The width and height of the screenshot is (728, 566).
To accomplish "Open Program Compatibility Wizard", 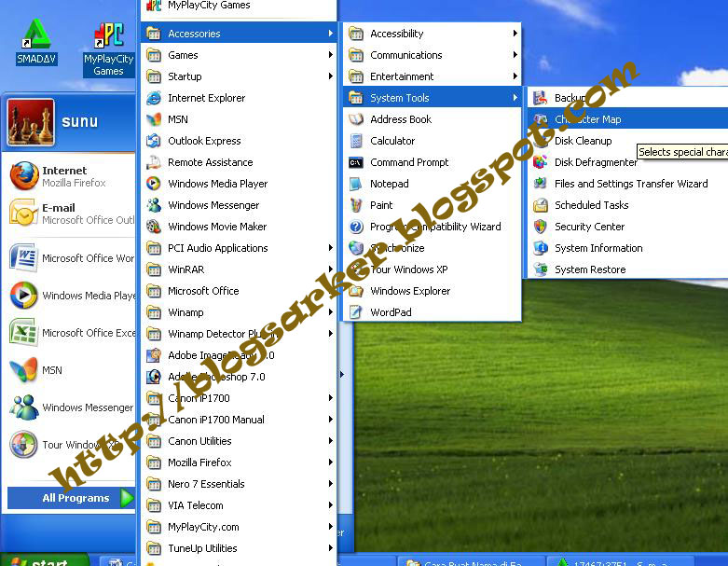I will (x=433, y=227).
